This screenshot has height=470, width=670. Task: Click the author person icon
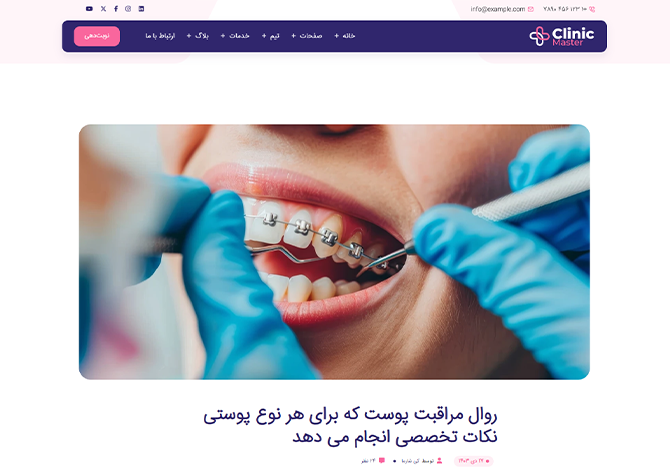440,461
